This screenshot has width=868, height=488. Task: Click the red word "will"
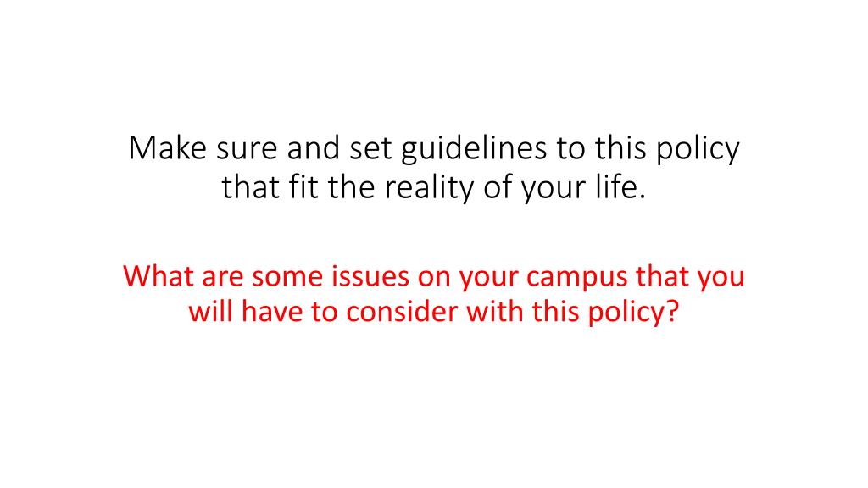[210, 311]
